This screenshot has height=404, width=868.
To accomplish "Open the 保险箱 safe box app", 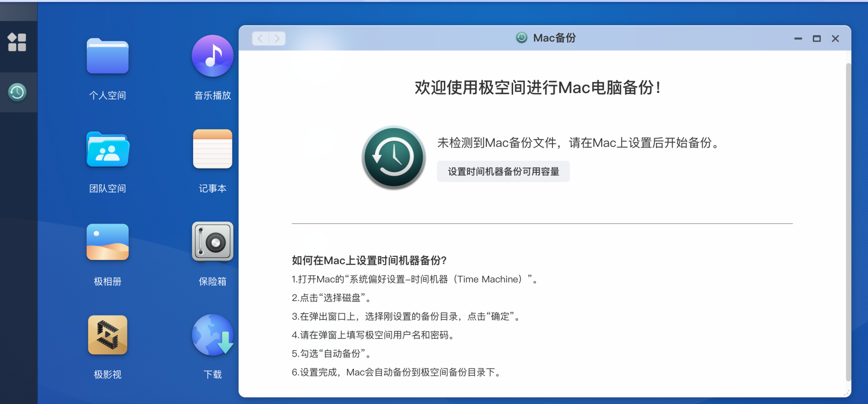I will pos(212,242).
